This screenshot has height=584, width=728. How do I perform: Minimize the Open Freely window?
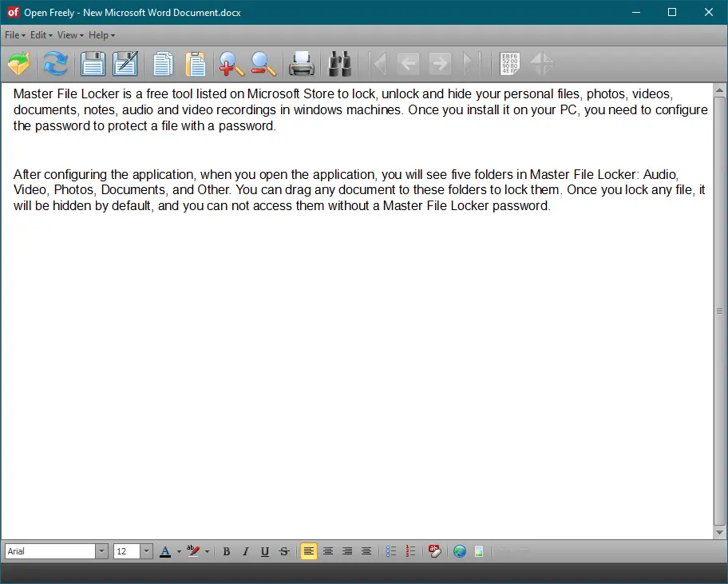[x=636, y=12]
